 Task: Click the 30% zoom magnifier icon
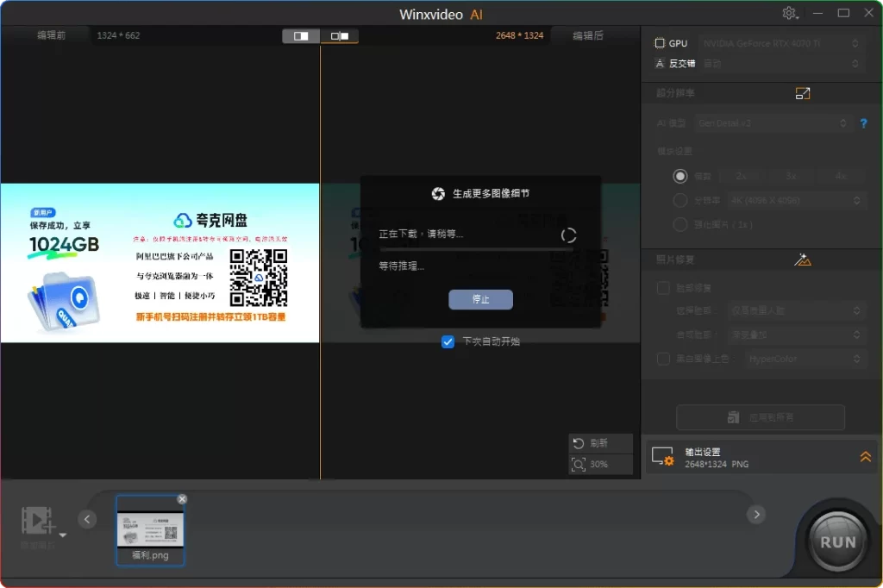coord(579,465)
